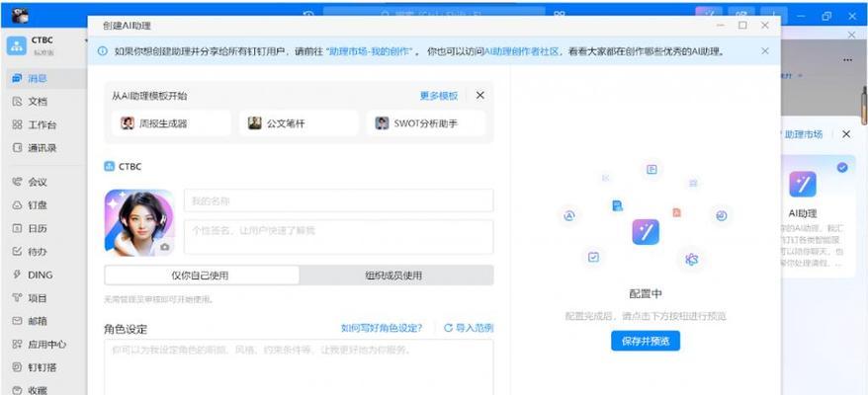Click the user avatar in the main window's top-left corner
The width and height of the screenshot is (868, 395).
point(19,17)
